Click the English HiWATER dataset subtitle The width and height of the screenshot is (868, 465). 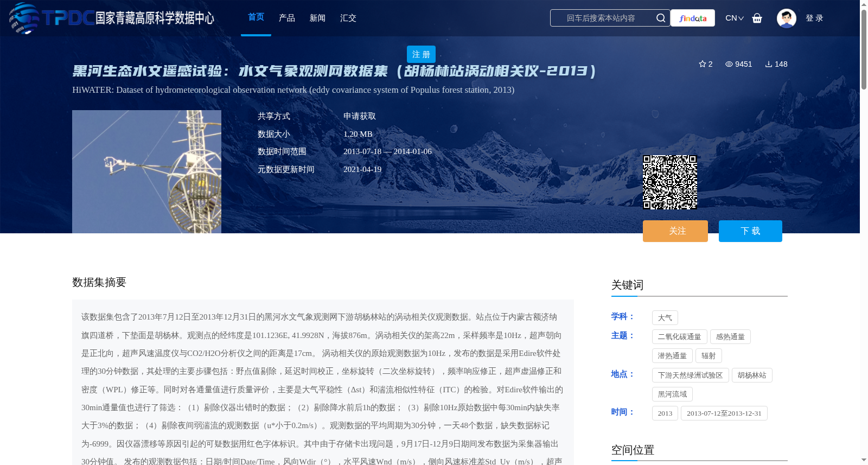click(293, 90)
